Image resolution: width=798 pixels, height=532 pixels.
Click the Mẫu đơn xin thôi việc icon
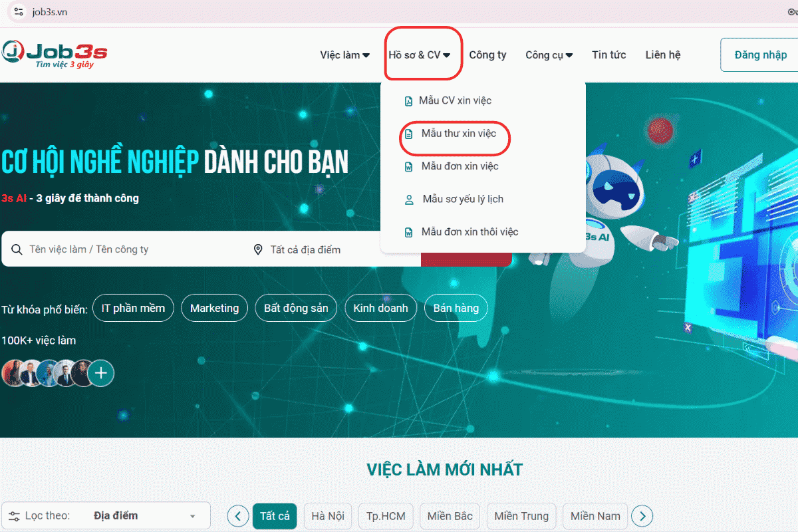coord(408,231)
